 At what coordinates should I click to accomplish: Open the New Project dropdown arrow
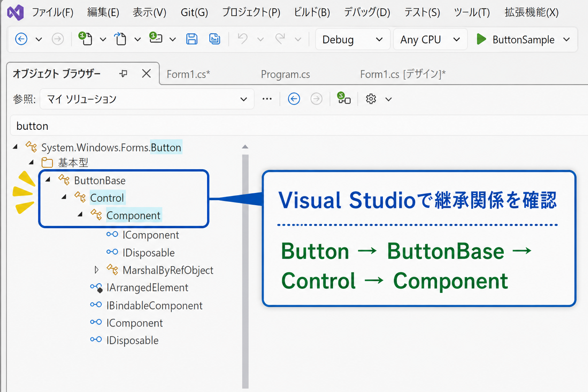pos(103,39)
